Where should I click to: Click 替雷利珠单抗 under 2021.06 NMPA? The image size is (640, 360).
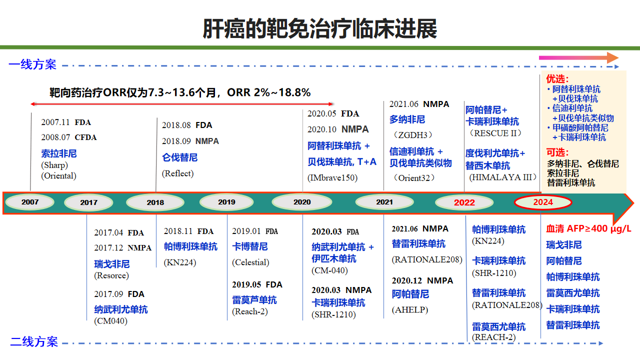(x=418, y=244)
